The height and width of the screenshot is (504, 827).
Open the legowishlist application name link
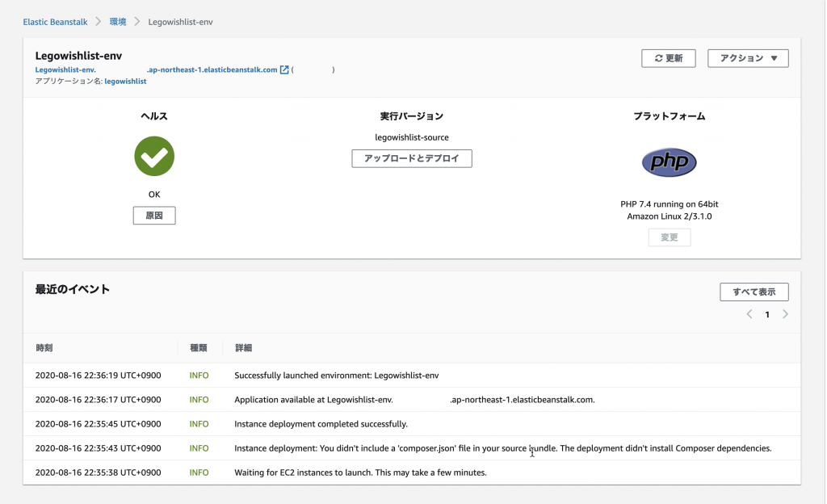coord(125,82)
